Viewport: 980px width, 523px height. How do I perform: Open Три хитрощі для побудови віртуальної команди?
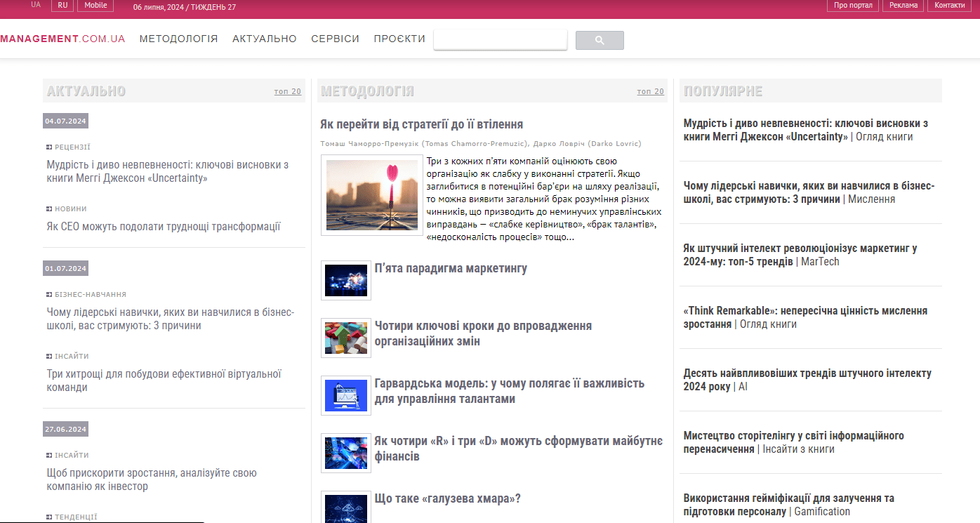(164, 380)
